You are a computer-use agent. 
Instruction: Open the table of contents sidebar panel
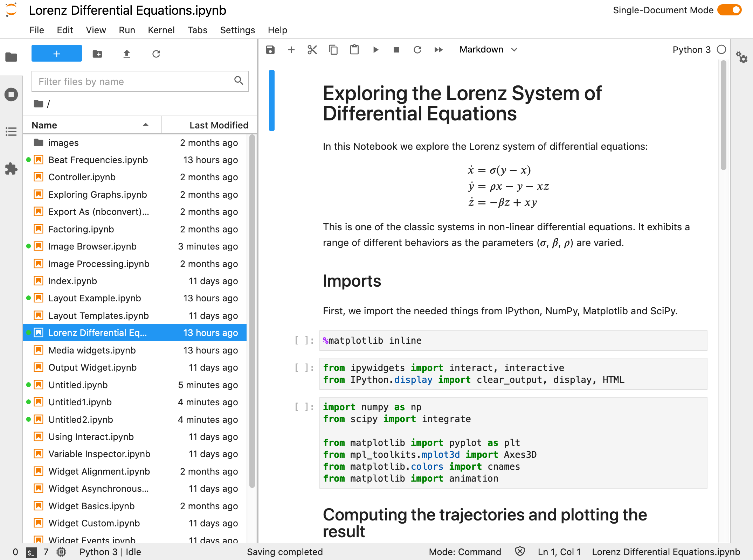click(x=11, y=131)
